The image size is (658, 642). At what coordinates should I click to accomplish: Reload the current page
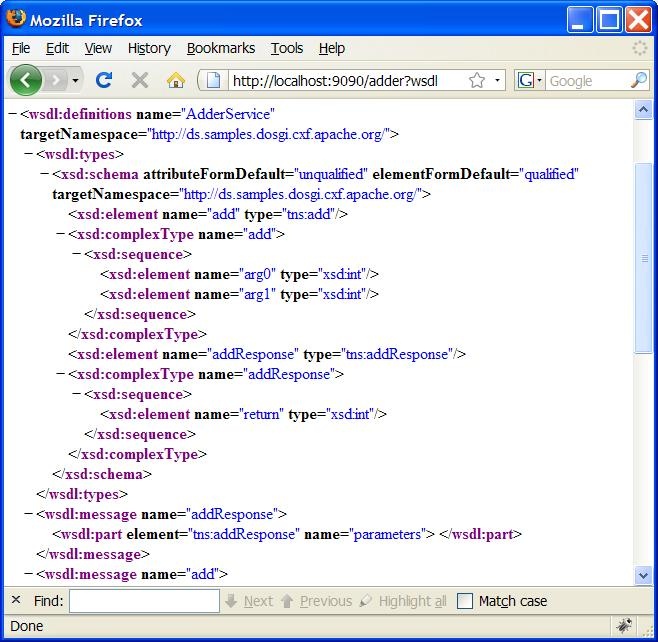(x=104, y=80)
